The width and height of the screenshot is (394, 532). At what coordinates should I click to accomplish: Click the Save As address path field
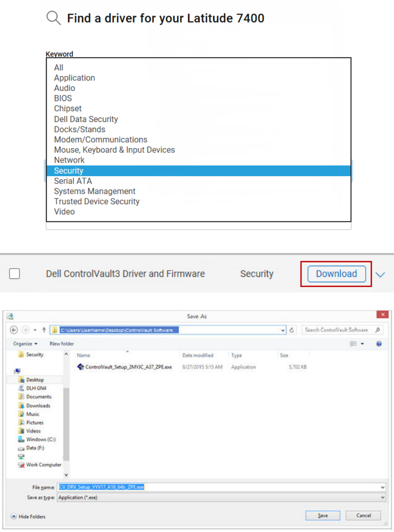coord(168,330)
